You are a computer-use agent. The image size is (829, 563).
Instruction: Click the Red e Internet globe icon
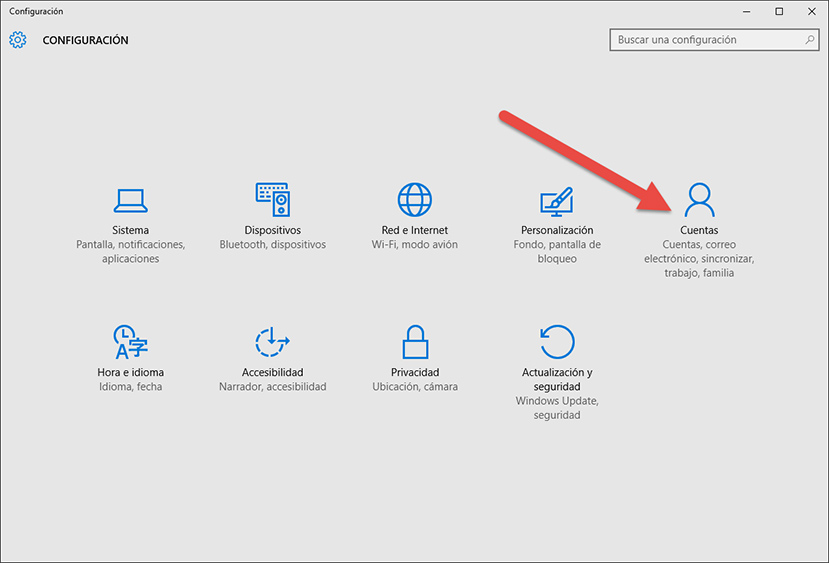(x=414, y=200)
